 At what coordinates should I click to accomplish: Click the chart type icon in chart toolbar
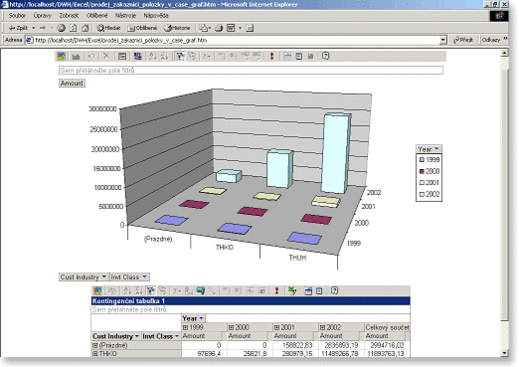[x=76, y=56]
